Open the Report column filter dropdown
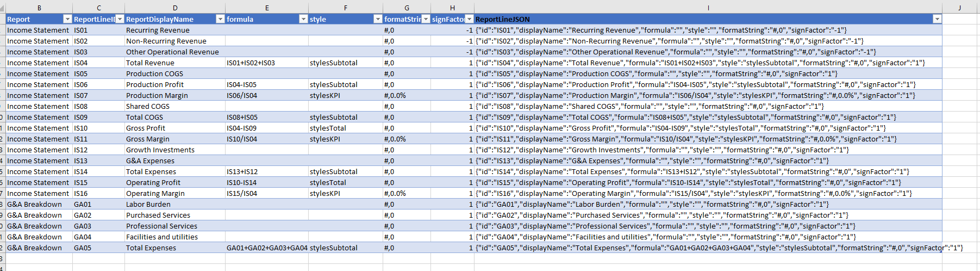This screenshot has height=271, width=980. pyautogui.click(x=67, y=19)
